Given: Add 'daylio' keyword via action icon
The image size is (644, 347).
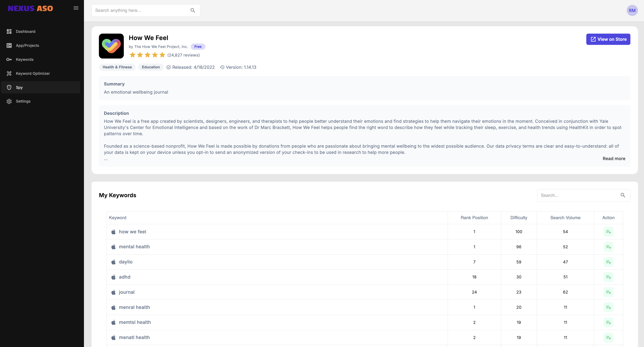Looking at the screenshot, I should [x=608, y=262].
